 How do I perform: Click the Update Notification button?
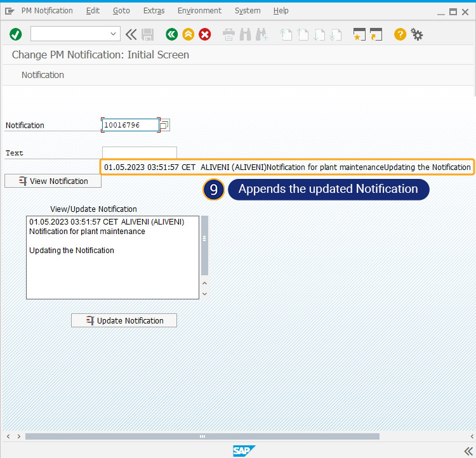click(124, 320)
